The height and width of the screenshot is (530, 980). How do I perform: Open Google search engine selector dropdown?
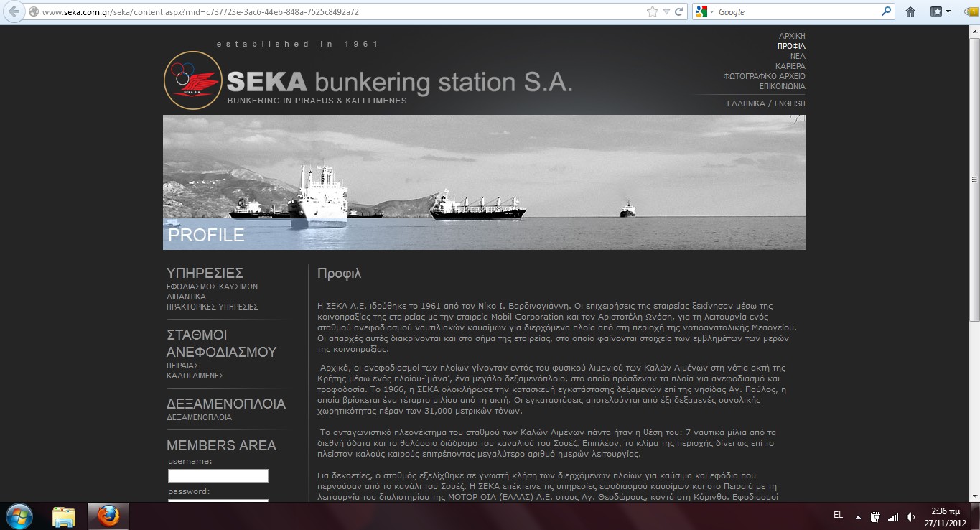[705, 11]
